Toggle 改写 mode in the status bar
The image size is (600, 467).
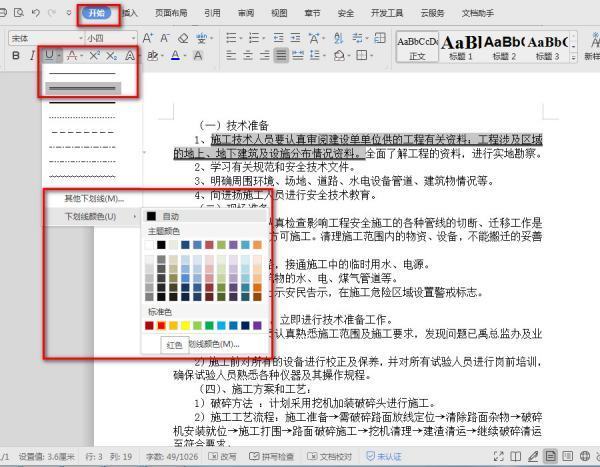pyautogui.click(x=227, y=457)
